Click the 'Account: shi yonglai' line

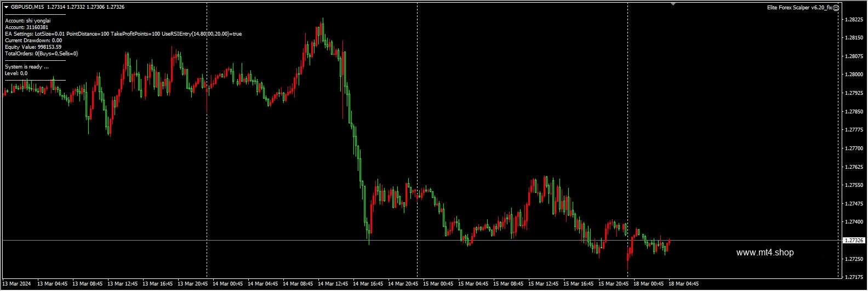coord(28,21)
